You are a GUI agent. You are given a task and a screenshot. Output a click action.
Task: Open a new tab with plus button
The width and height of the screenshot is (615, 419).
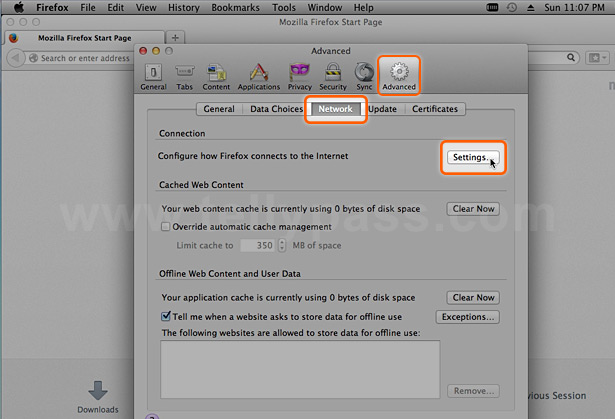coord(175,38)
